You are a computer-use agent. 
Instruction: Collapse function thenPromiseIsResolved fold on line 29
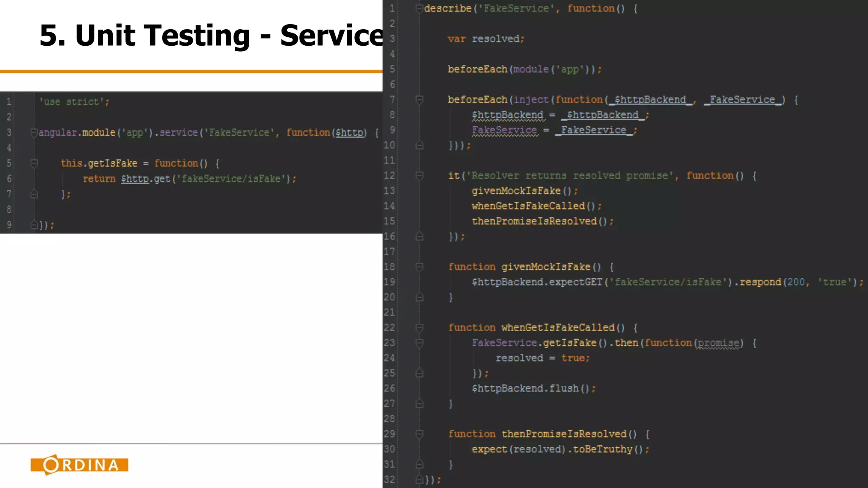pos(419,434)
